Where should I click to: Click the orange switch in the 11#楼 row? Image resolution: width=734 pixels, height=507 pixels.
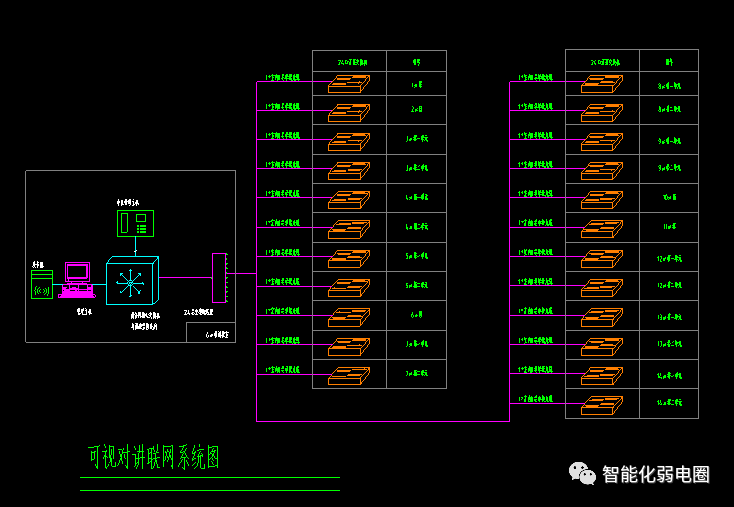pos(602,229)
